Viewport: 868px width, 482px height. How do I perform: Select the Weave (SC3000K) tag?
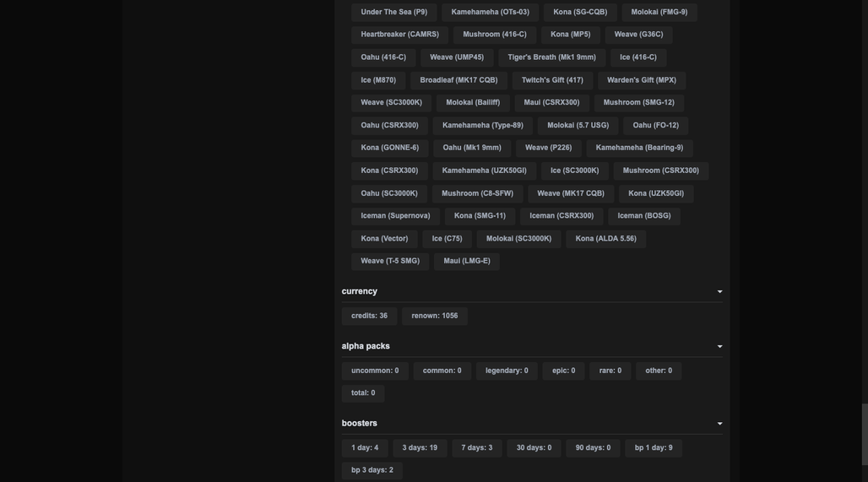click(x=392, y=103)
